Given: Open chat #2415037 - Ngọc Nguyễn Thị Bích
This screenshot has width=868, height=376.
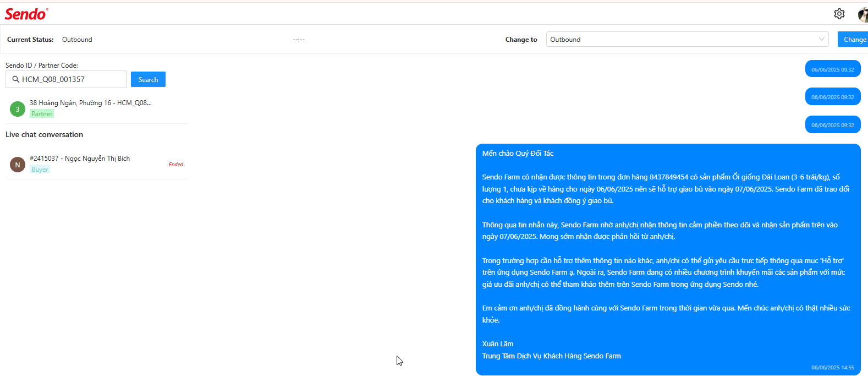Looking at the screenshot, I should tap(96, 164).
